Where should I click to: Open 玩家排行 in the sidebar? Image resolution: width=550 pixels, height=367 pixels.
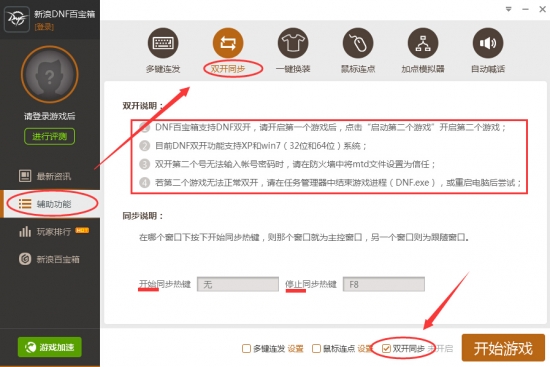click(x=50, y=231)
